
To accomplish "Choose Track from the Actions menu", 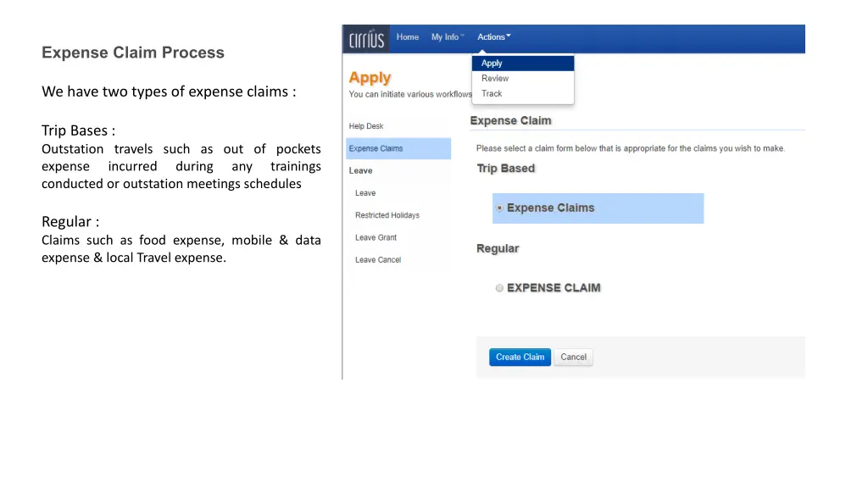I will [492, 94].
